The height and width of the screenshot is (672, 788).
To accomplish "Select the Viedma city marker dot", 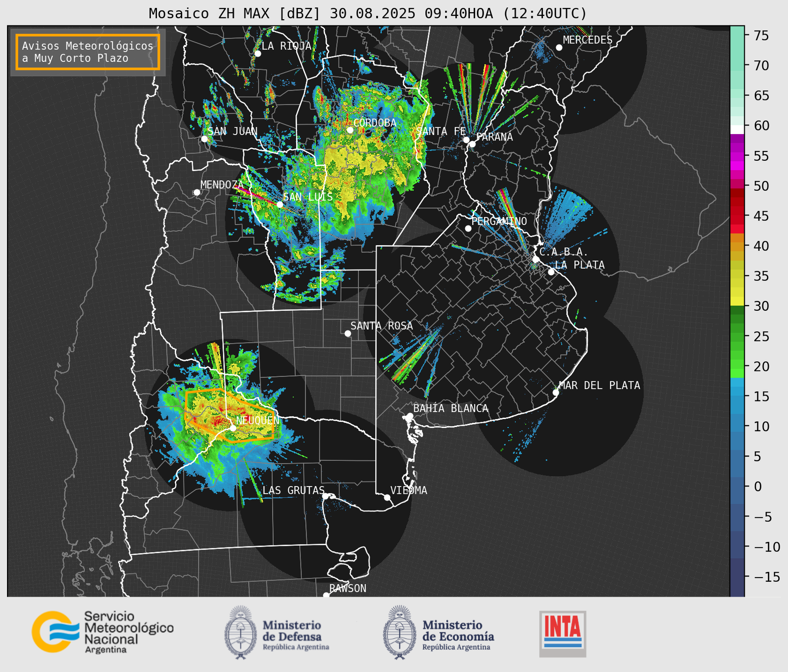I will 387,497.
